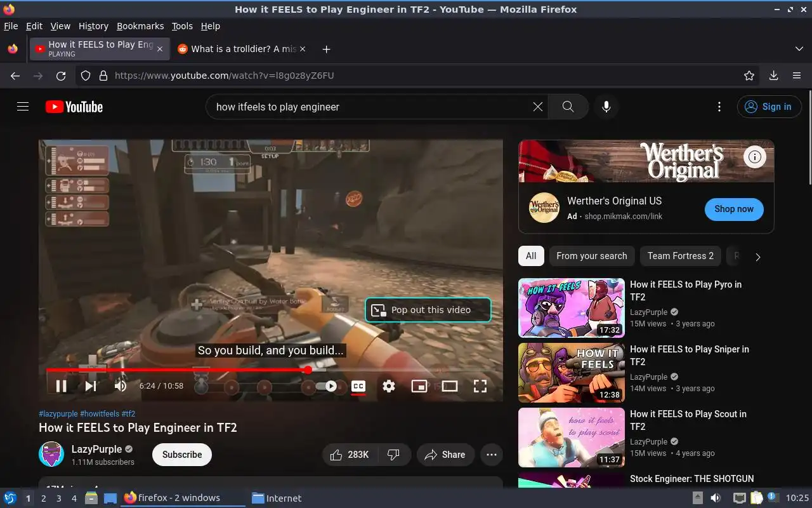Skip to next video with Next button
The width and height of the screenshot is (812, 508).
91,385
